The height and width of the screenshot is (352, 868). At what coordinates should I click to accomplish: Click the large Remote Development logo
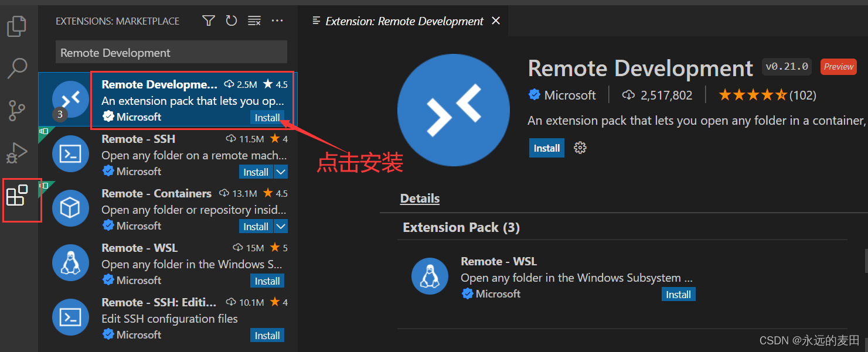click(452, 110)
